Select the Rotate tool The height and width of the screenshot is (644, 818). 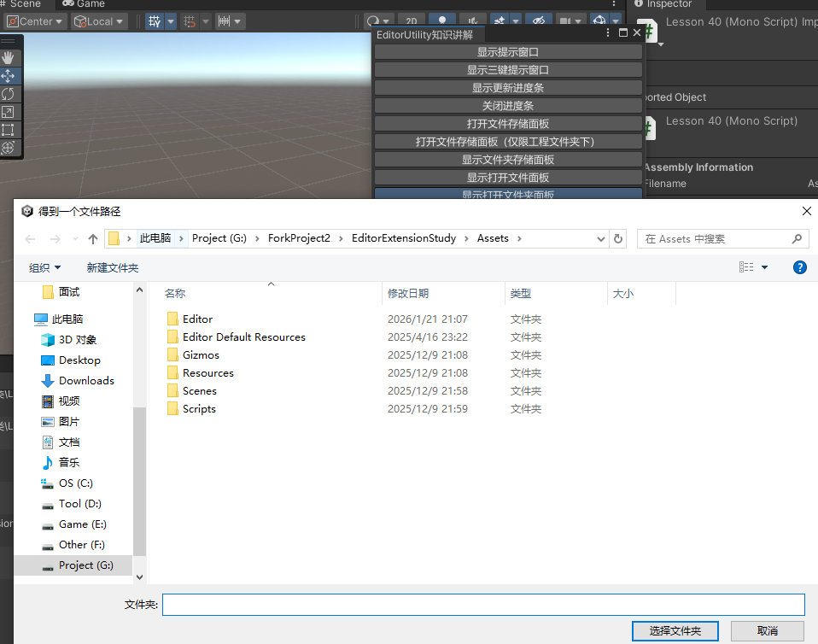[x=9, y=93]
